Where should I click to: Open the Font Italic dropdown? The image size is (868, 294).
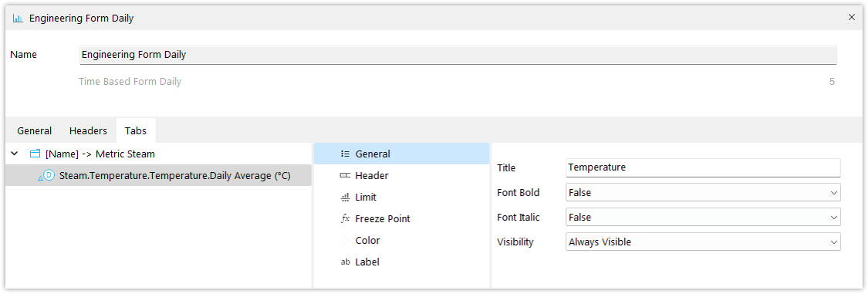point(703,217)
